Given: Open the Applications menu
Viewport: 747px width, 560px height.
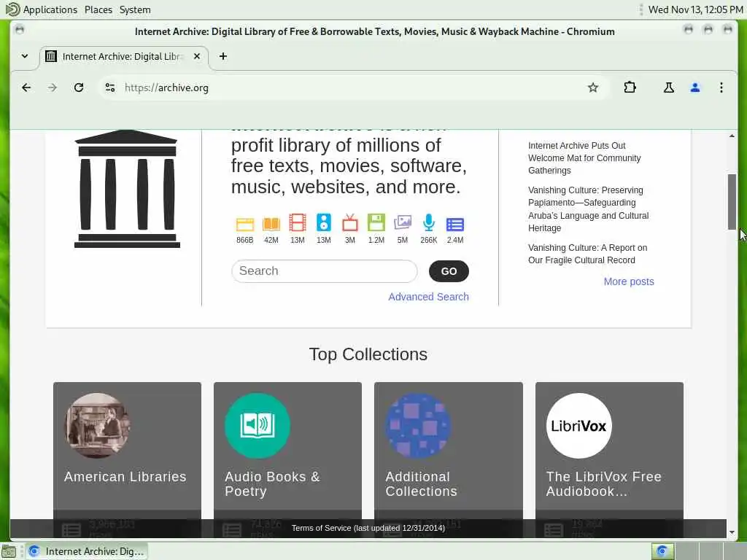Looking at the screenshot, I should tap(50, 9).
